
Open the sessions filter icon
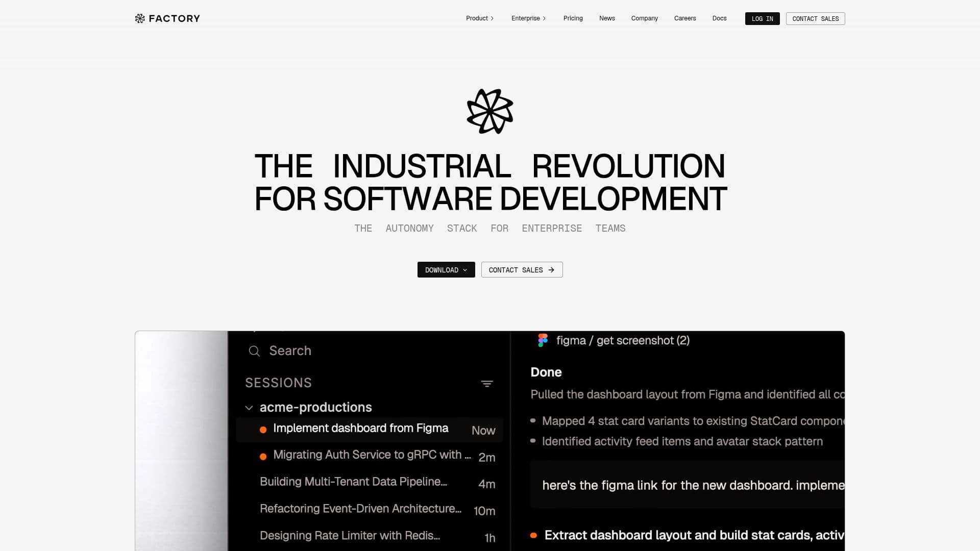click(487, 384)
